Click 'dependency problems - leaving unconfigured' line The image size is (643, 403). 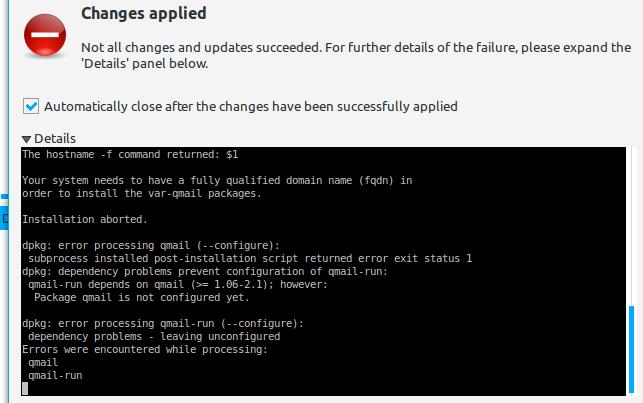click(x=154, y=336)
